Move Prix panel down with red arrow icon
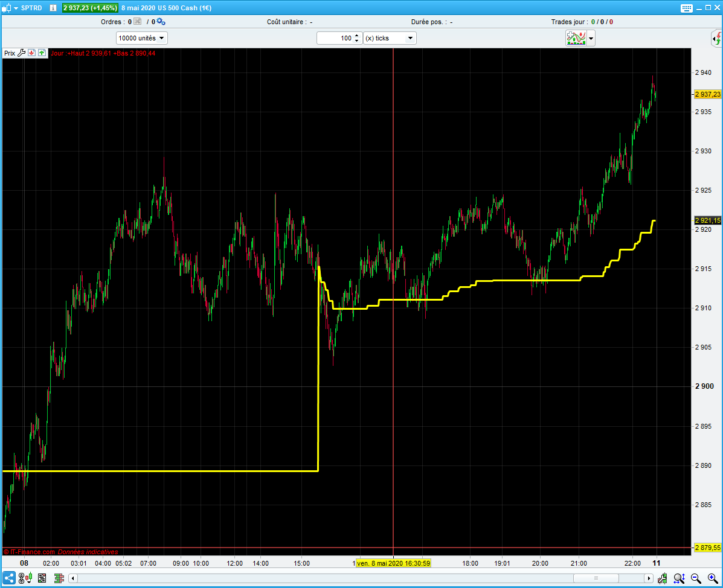 32,53
